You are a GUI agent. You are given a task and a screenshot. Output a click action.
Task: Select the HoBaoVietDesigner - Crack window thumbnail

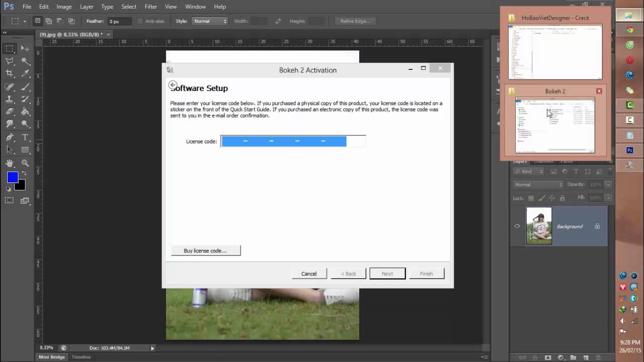(x=555, y=51)
